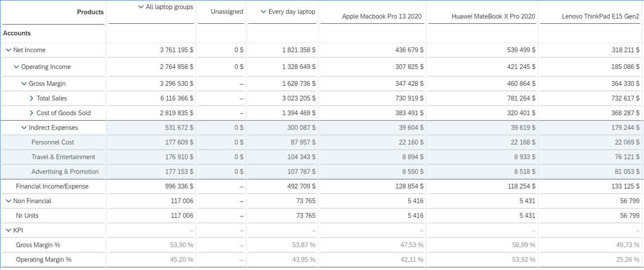Collapse the Net Income row

(x=8, y=50)
